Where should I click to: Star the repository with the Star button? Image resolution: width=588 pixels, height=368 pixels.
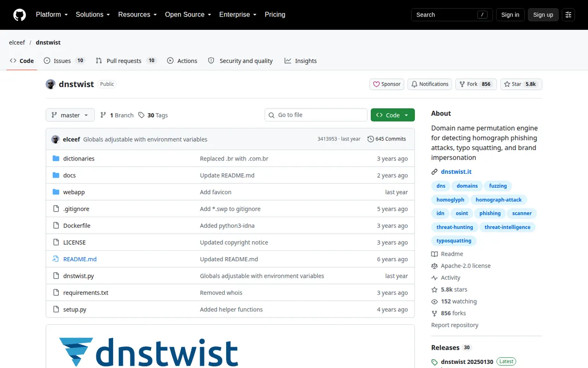pyautogui.click(x=521, y=84)
